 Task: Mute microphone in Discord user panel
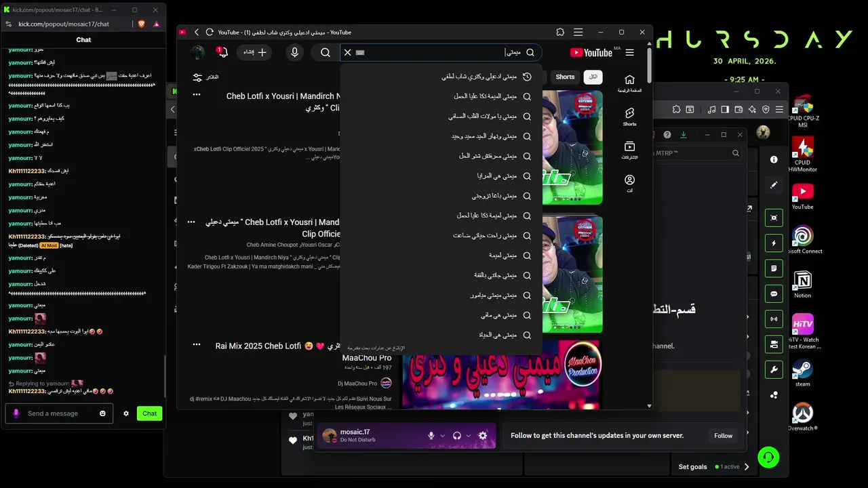click(x=431, y=436)
